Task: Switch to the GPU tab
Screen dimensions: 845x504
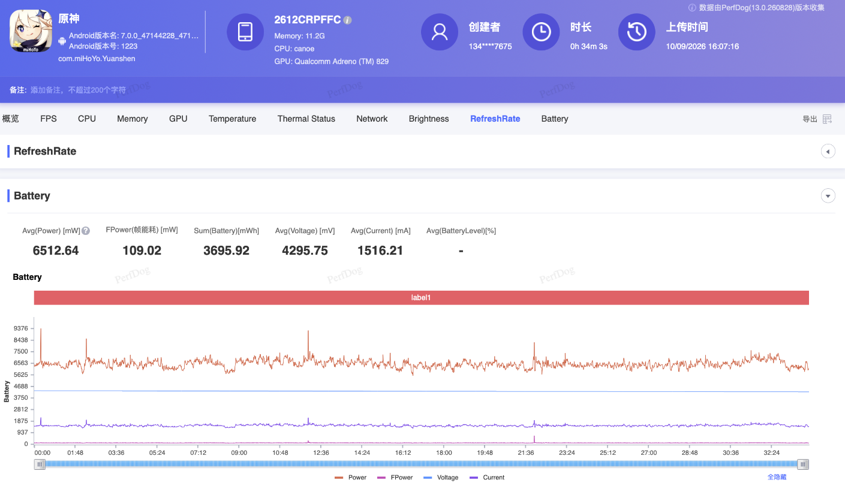Action: click(x=178, y=119)
